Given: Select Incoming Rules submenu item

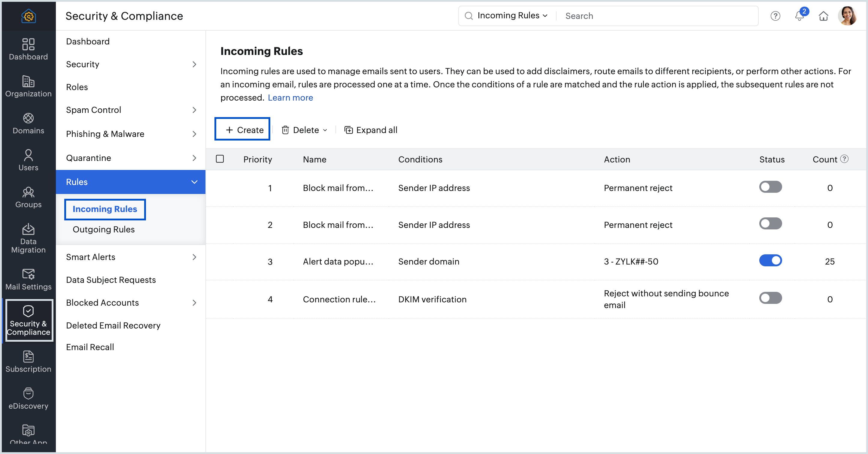Looking at the screenshot, I should pyautogui.click(x=105, y=209).
